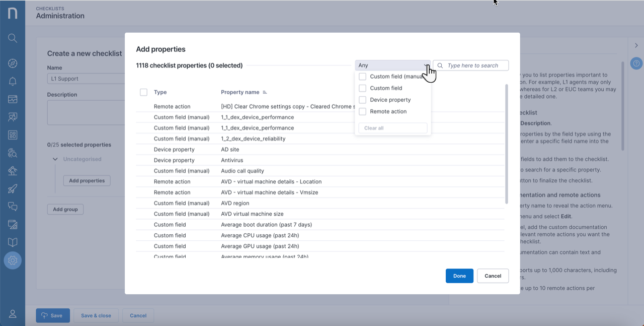Collapse the Any type filter dropdown

tap(392, 66)
